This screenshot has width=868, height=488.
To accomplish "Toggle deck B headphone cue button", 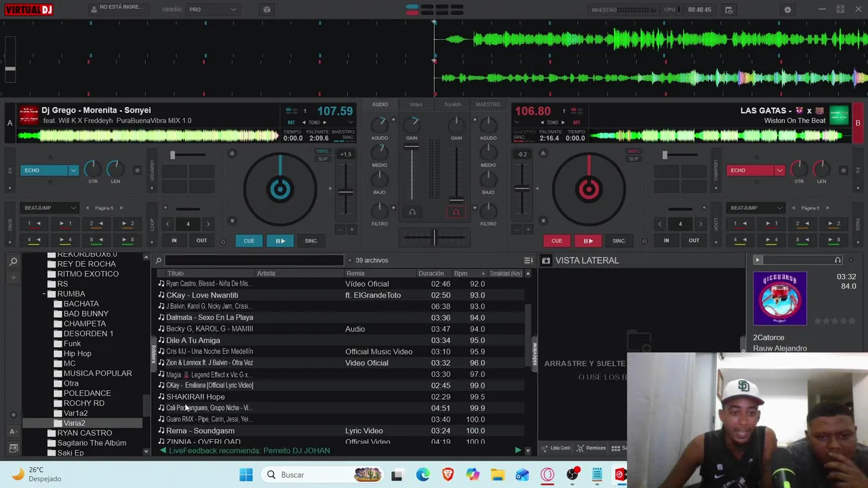I will [456, 212].
